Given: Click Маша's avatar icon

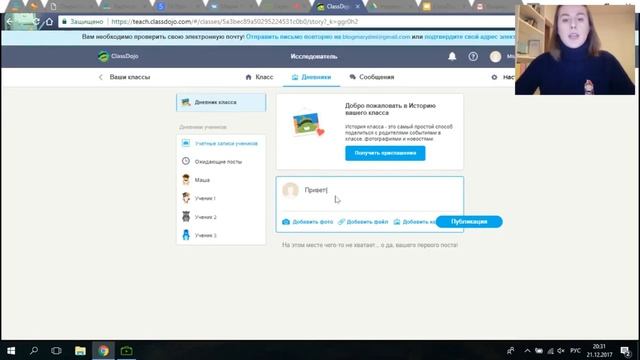Looking at the screenshot, I should coord(186,179).
